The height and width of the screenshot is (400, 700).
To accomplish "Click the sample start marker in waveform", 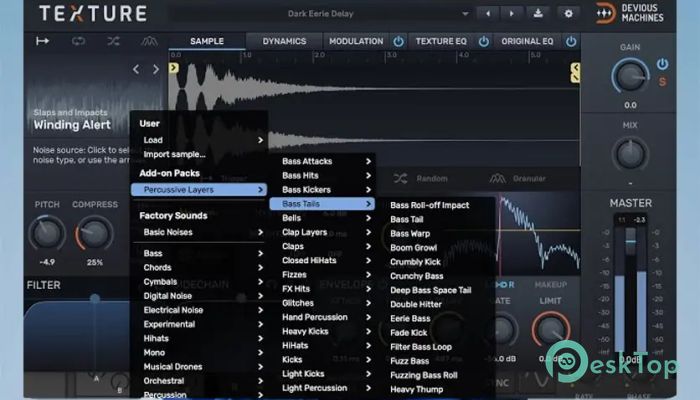I will pos(174,68).
